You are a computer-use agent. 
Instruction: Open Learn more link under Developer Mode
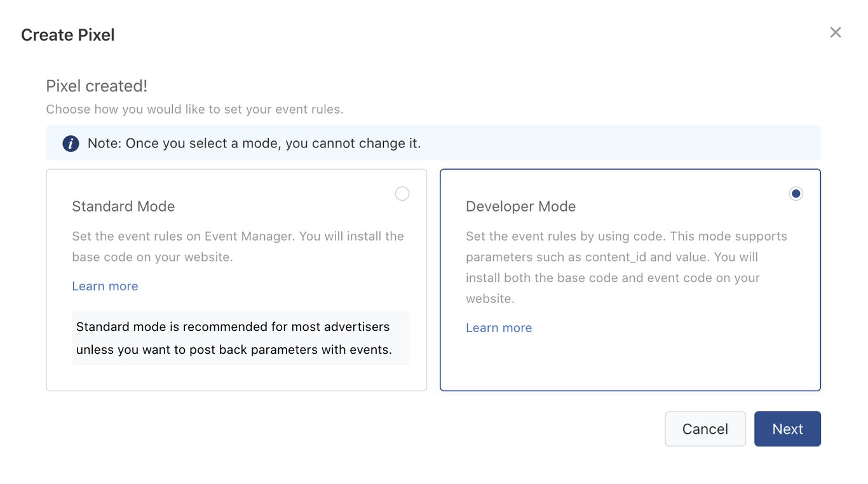point(499,328)
